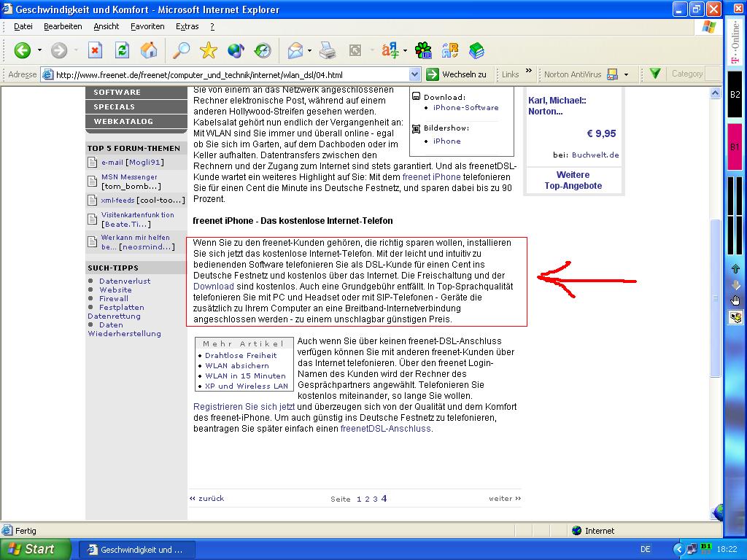The width and height of the screenshot is (747, 560).
Task: Open Favorites with the yellow star icon
Action: (208, 50)
